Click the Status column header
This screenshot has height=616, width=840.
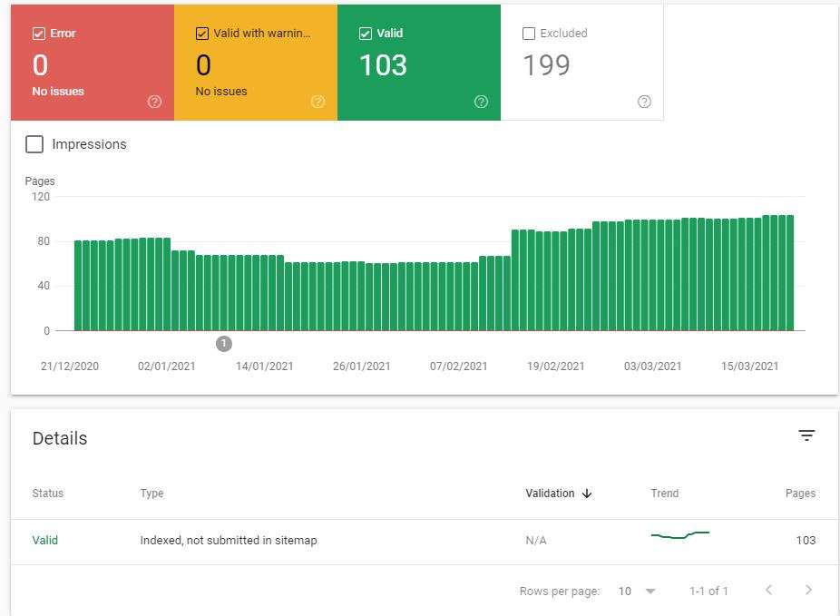pos(48,494)
